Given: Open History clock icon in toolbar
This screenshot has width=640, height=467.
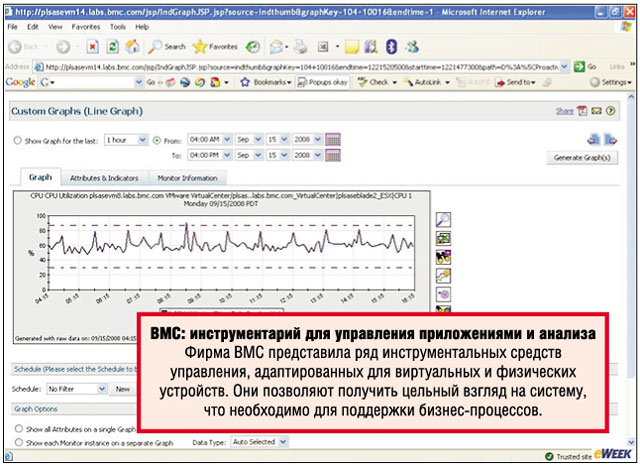Looking at the screenshot, I should click(253, 47).
